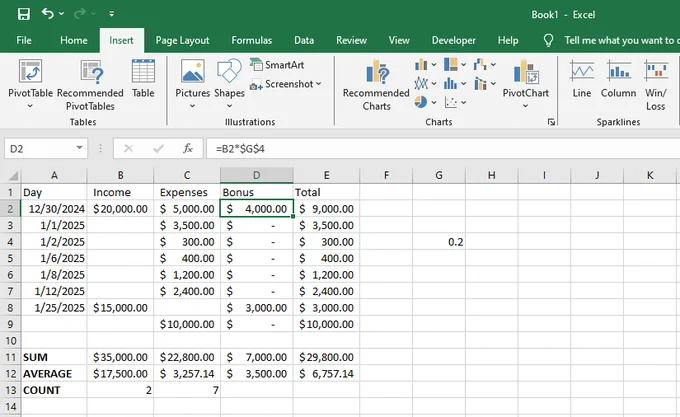Viewport: 680px width, 417px height.
Task: Save the workbook with the floppy icon
Action: coord(23,14)
